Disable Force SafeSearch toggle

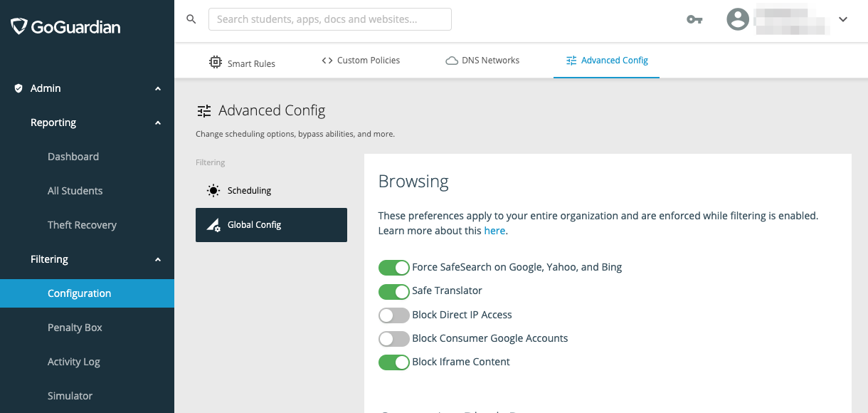pyautogui.click(x=393, y=268)
